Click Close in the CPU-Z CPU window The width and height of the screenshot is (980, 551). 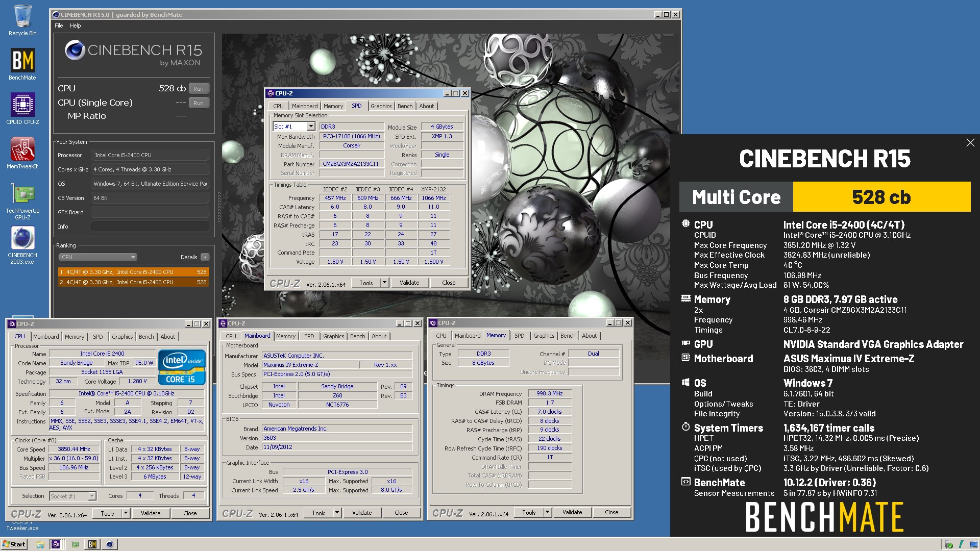pos(190,513)
